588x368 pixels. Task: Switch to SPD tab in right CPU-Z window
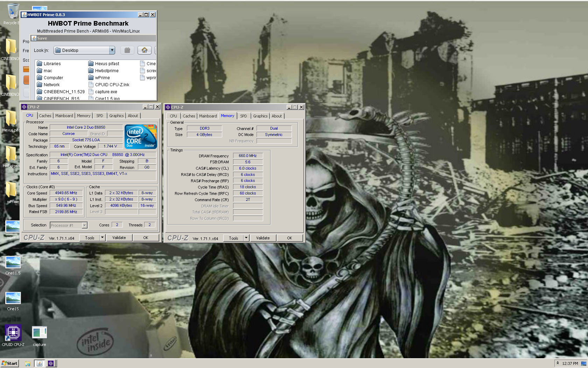[x=244, y=116]
